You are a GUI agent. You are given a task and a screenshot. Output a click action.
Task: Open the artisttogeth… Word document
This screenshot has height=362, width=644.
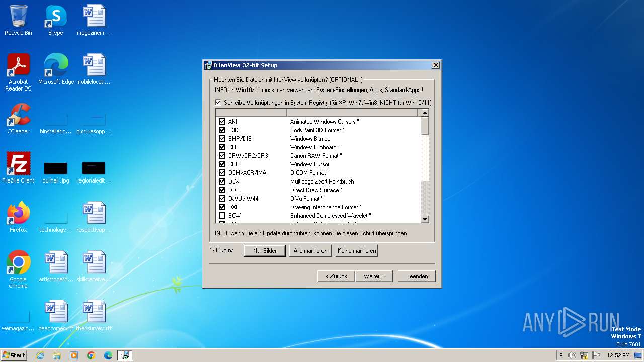click(56, 266)
